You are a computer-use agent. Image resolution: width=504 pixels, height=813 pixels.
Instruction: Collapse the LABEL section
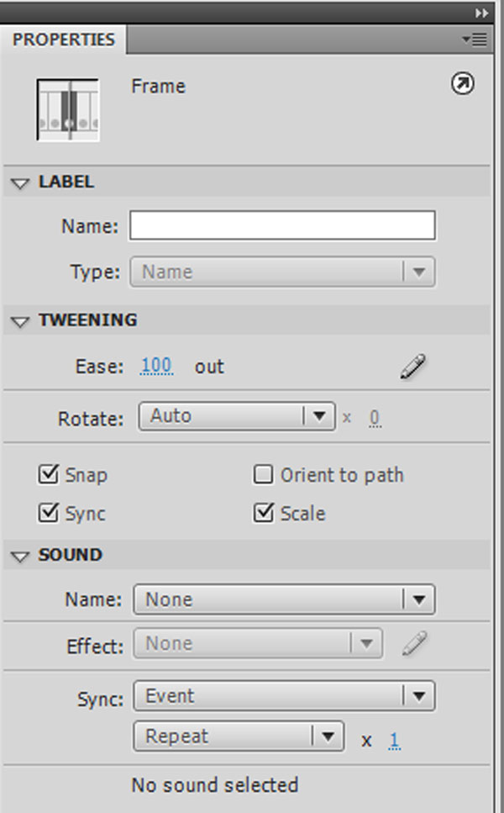pyautogui.click(x=21, y=182)
